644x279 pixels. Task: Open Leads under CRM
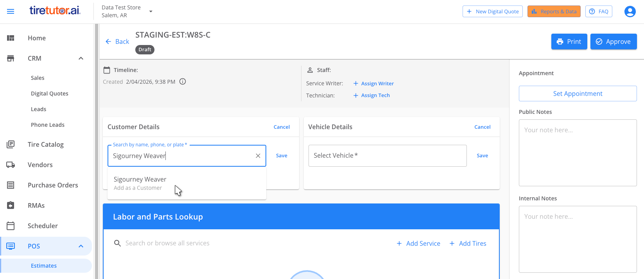coord(38,109)
